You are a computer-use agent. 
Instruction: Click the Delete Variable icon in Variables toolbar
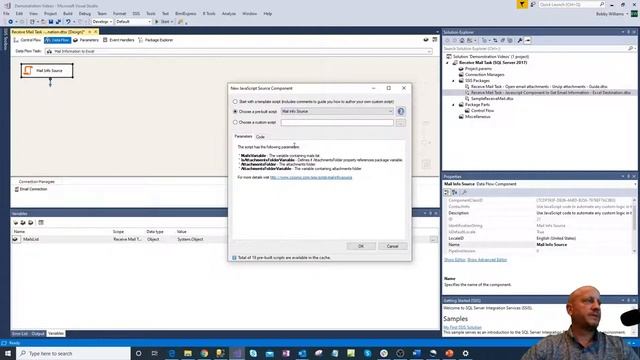31,223
